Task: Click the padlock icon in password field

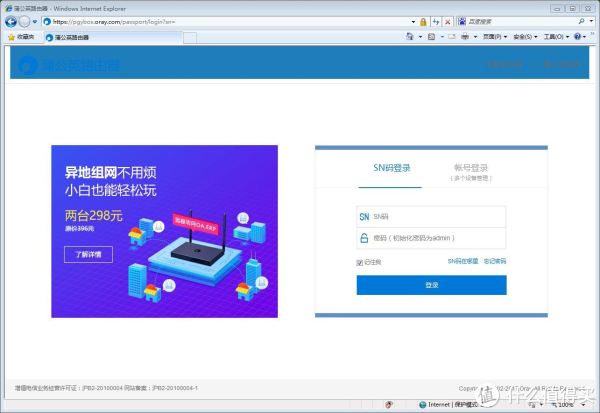Action: coord(364,238)
